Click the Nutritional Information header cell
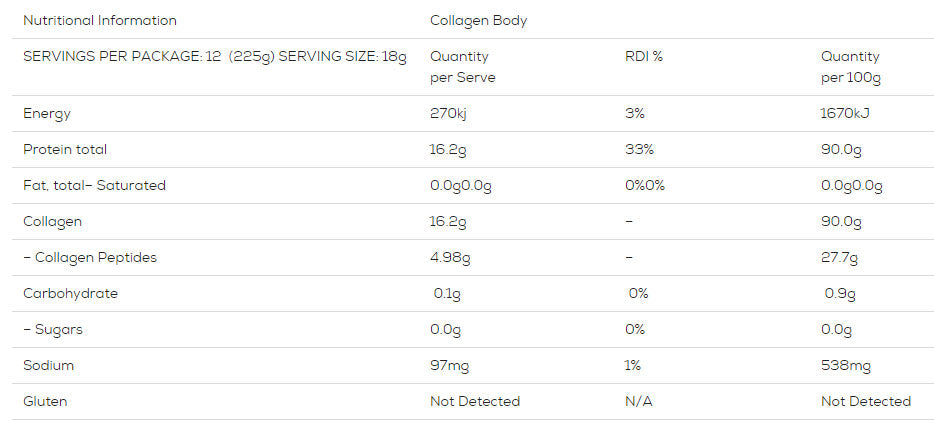The height and width of the screenshot is (430, 934). click(x=99, y=21)
